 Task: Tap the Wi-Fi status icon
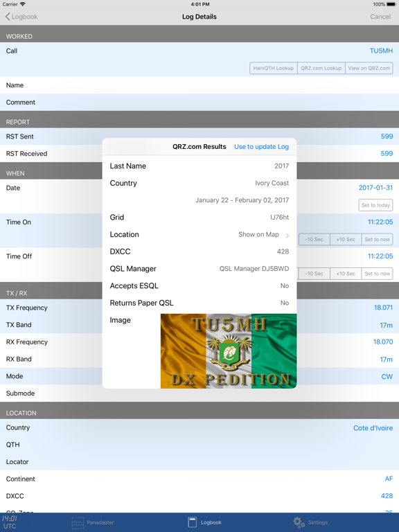pyautogui.click(x=22, y=4)
